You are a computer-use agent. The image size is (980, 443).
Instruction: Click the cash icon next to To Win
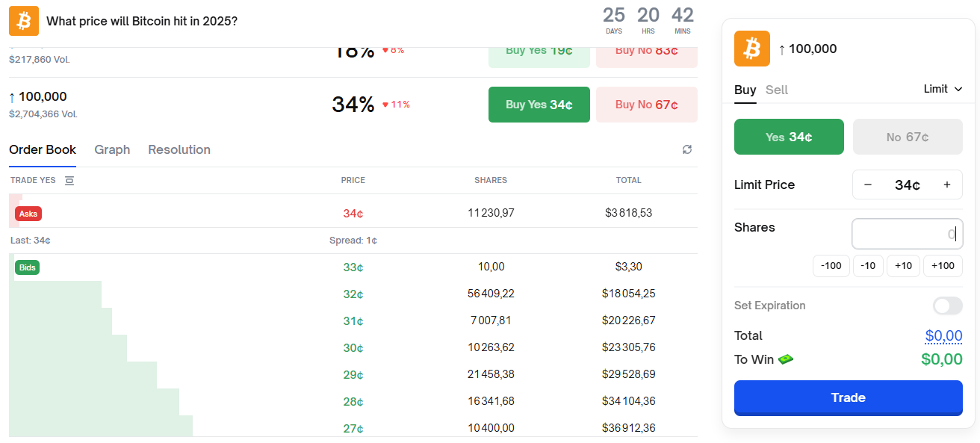click(786, 359)
